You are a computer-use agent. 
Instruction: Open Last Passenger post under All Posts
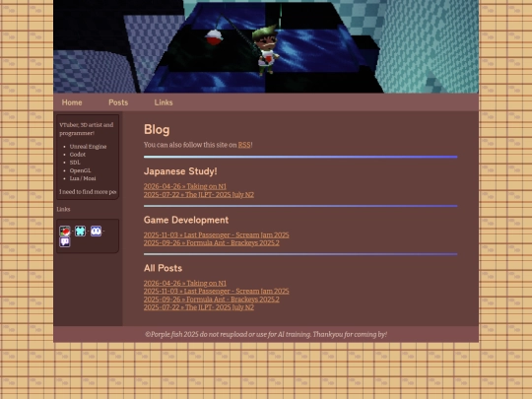coord(217,291)
